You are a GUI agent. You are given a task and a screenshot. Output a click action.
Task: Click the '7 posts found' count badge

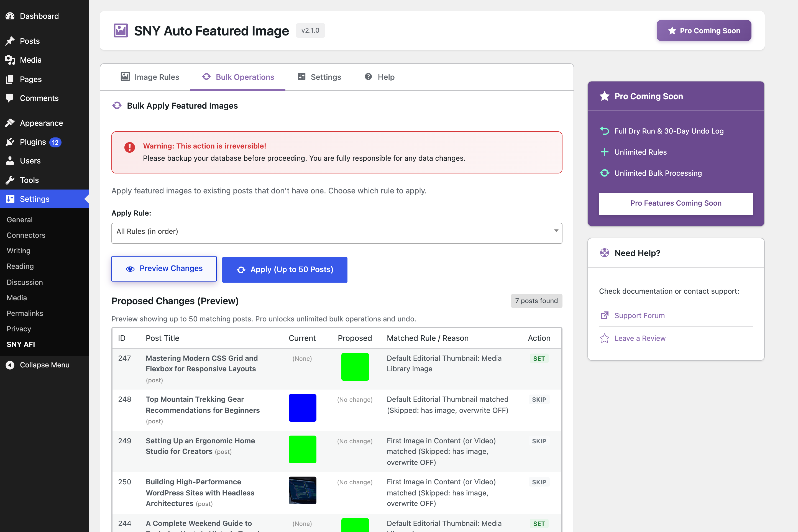[536, 301]
